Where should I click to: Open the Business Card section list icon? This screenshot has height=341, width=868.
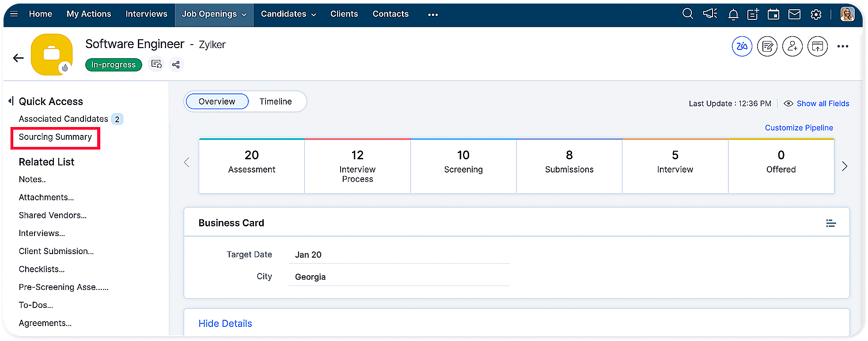pyautogui.click(x=831, y=223)
